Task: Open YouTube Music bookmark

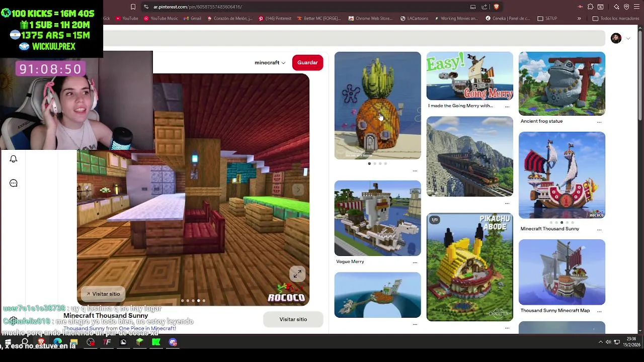Action: pos(161,19)
